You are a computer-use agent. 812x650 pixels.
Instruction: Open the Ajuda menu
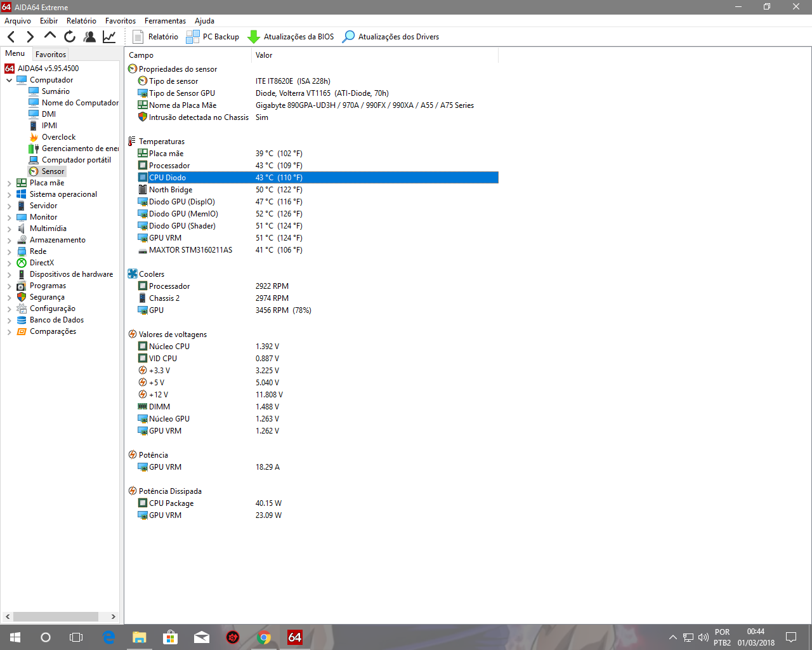(x=204, y=21)
